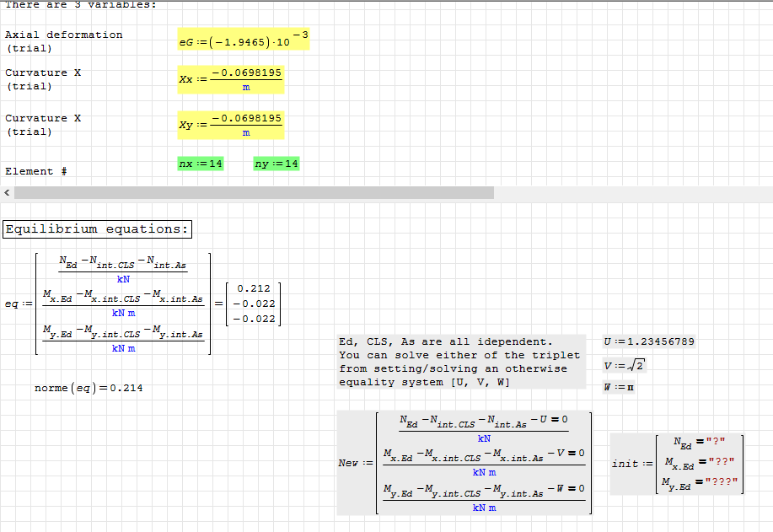Click the U := 1.23456789 definition
This screenshot has width=773, height=532.
point(649,341)
